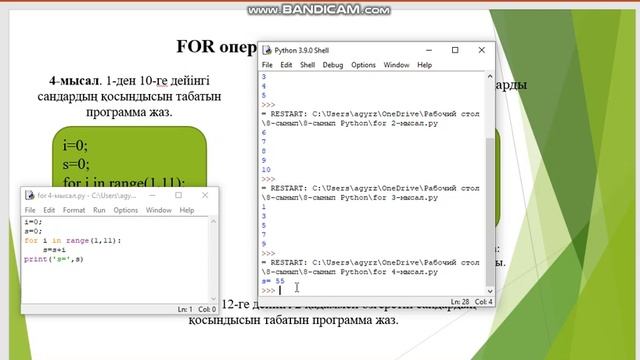Click 'FOR опер' slide title text

[216, 47]
